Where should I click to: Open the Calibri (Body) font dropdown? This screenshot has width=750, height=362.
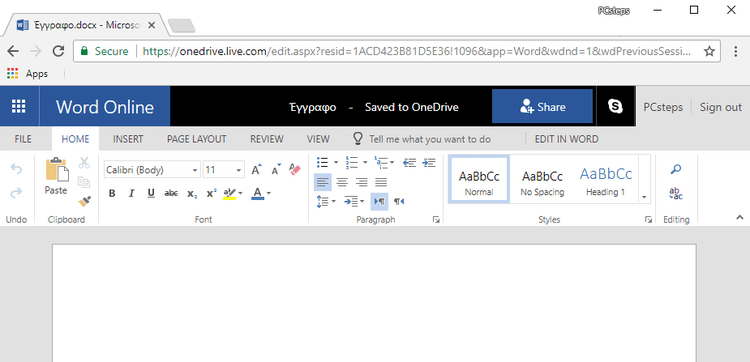pos(195,170)
